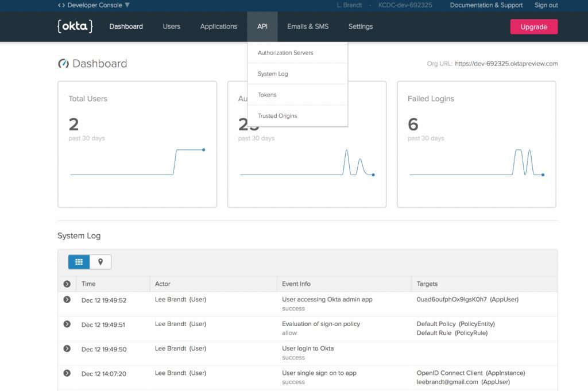Select Tokens from the API menu
The height and width of the screenshot is (391, 588).
click(x=297, y=95)
